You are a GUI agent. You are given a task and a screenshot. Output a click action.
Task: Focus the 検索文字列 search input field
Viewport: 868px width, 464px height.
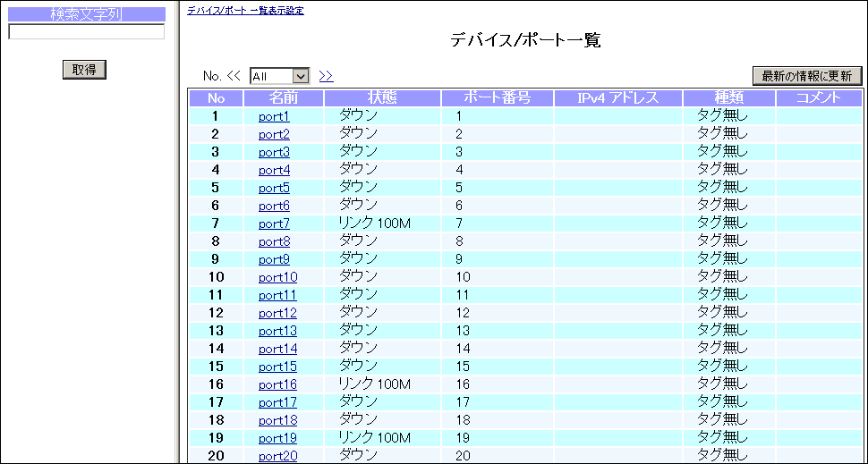pyautogui.click(x=87, y=32)
